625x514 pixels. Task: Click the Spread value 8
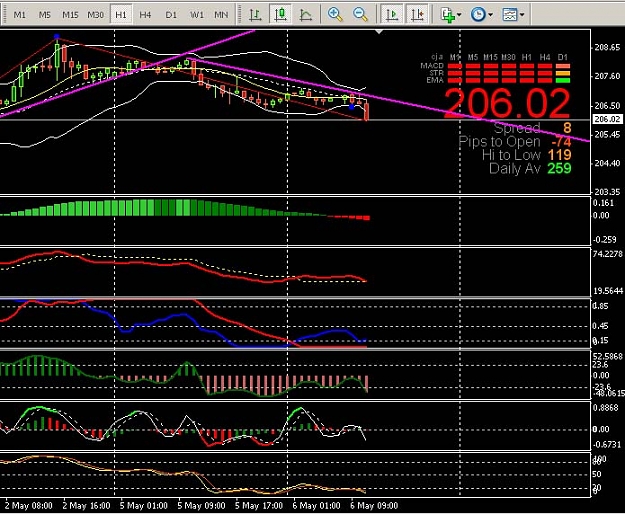coord(566,128)
